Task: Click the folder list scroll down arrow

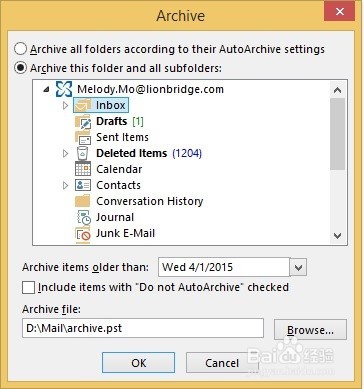Action: pos(337,236)
